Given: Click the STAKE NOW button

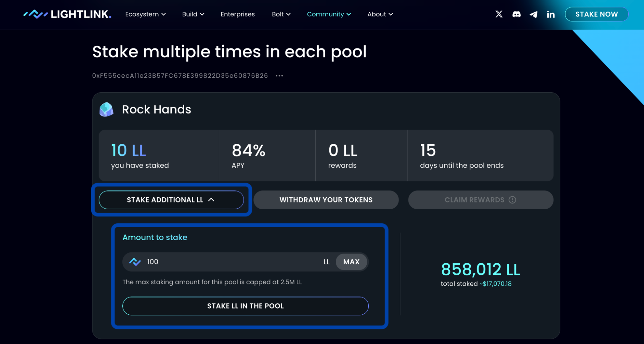Looking at the screenshot, I should pyautogui.click(x=596, y=14).
